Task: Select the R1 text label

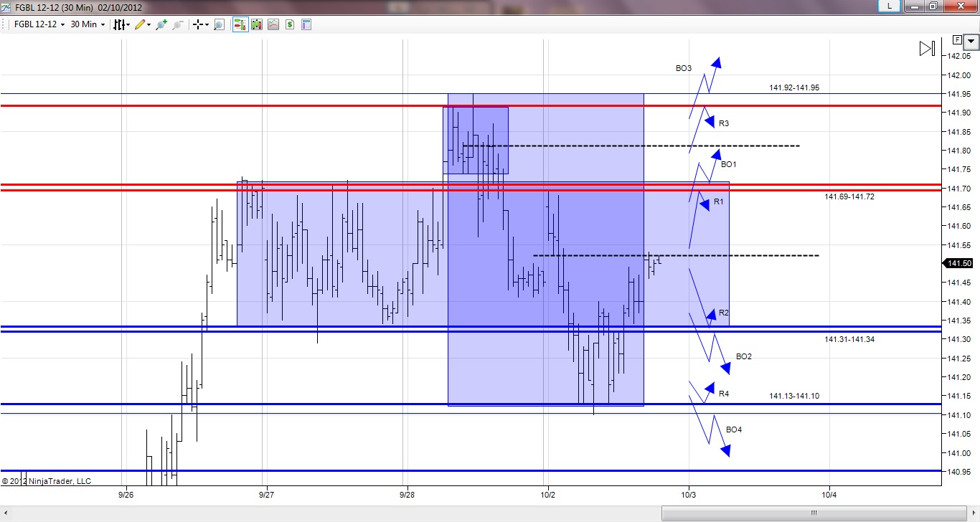Action: [x=719, y=202]
